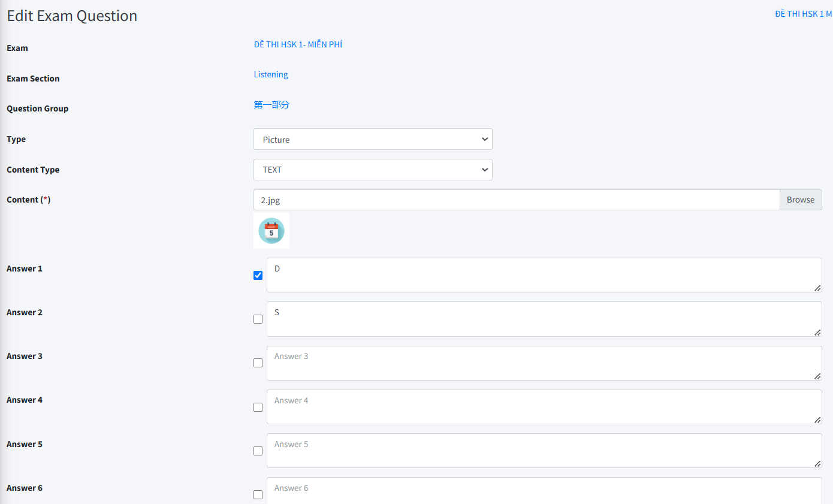Enable the Answer 5 checkbox
The width and height of the screenshot is (833, 504).
pyautogui.click(x=258, y=451)
